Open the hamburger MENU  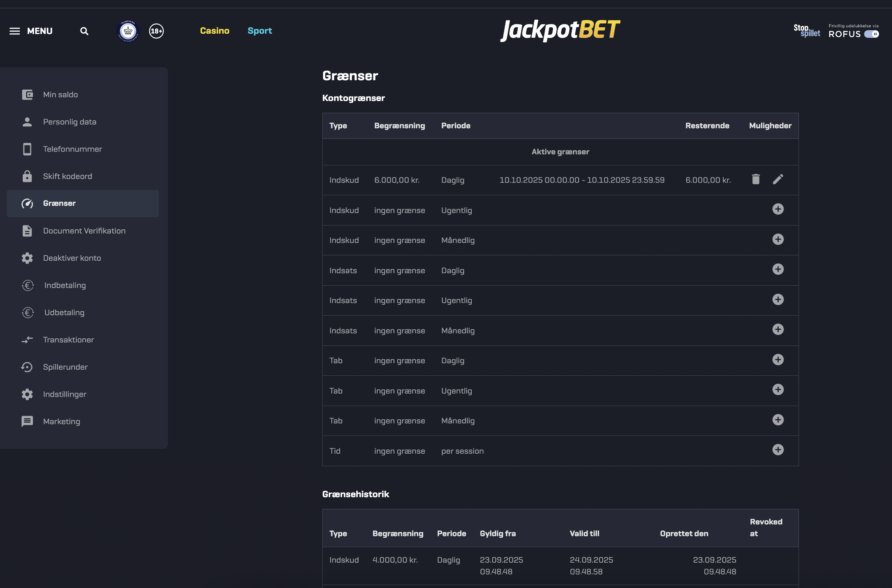31,31
